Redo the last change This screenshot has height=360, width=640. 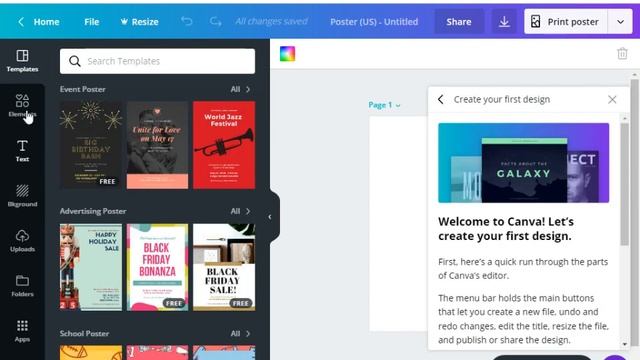click(x=216, y=21)
